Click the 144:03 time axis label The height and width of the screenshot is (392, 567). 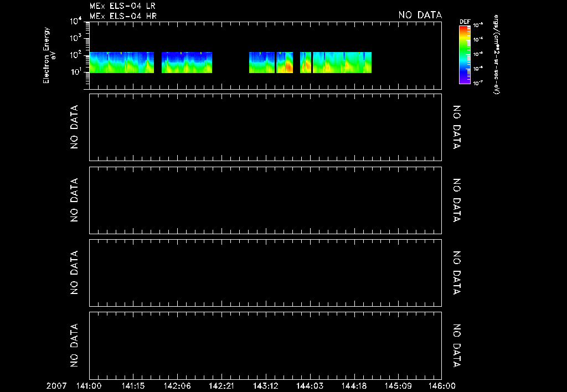pos(310,386)
